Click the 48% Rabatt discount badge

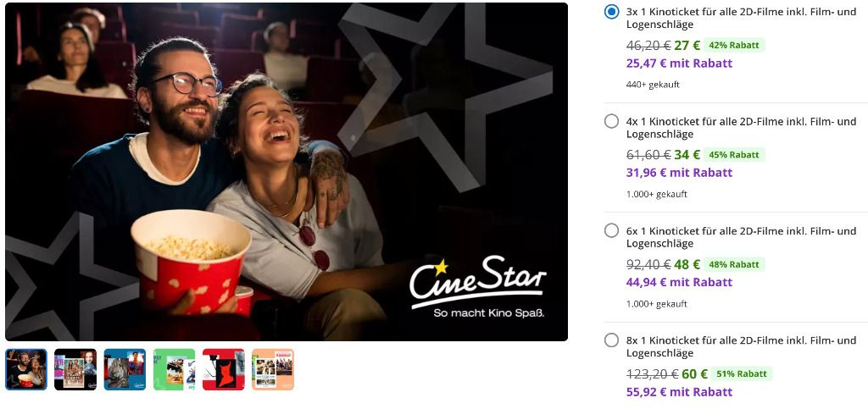(734, 264)
